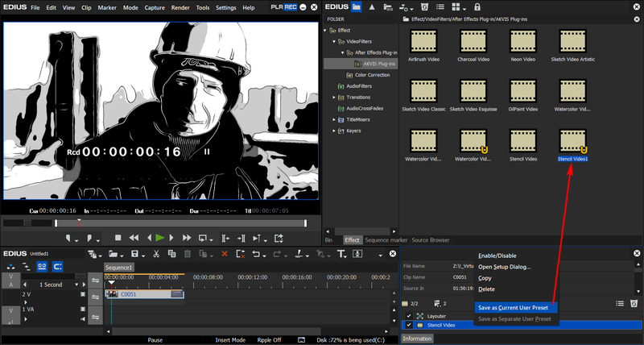Image resolution: width=644 pixels, height=345 pixels.
Task: Toggle mute speaker on 1 VA track
Action: click(x=84, y=318)
